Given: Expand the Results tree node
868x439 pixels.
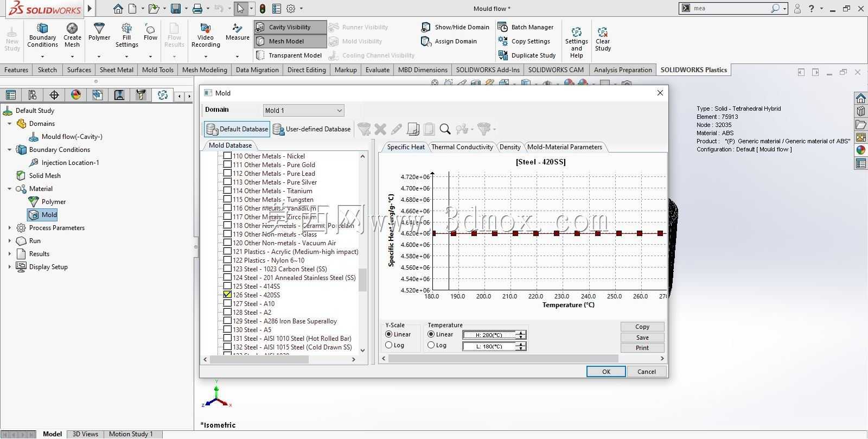Looking at the screenshot, I should pos(9,254).
